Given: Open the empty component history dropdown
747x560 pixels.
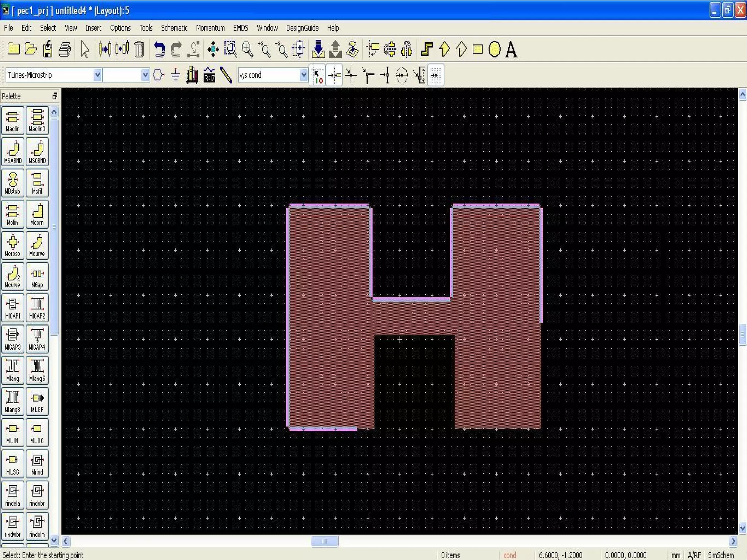Looking at the screenshot, I should click(x=145, y=75).
